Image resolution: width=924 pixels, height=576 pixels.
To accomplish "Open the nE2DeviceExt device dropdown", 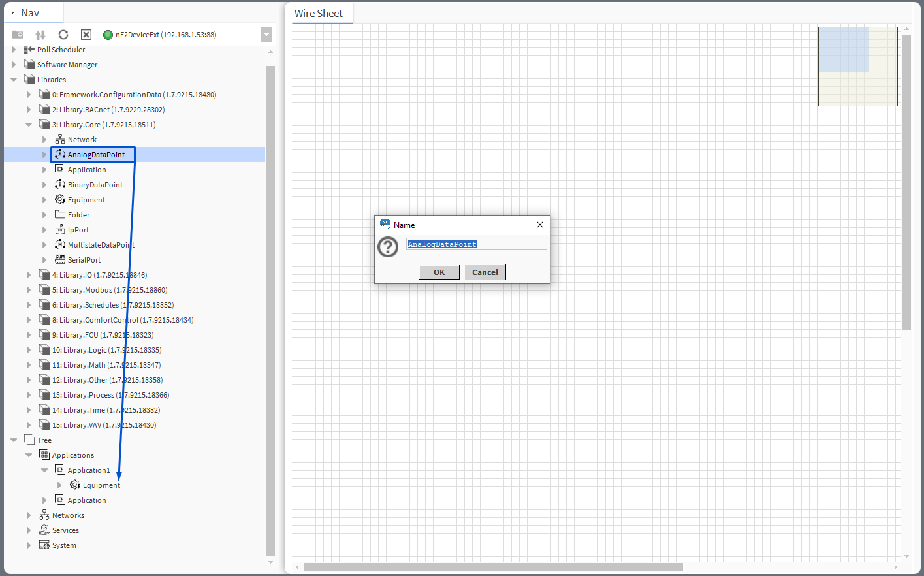I will point(266,35).
